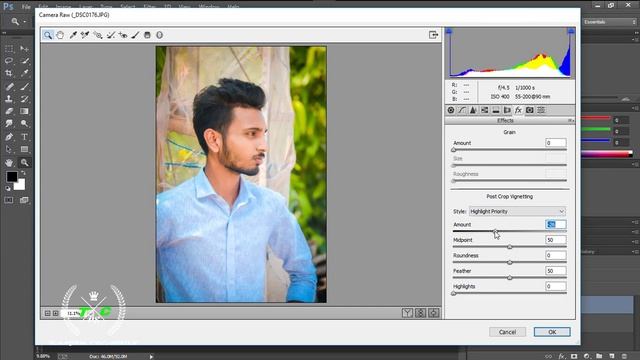The image size is (640, 360).
Task: Click the Feather slider handle
Action: pos(510,278)
